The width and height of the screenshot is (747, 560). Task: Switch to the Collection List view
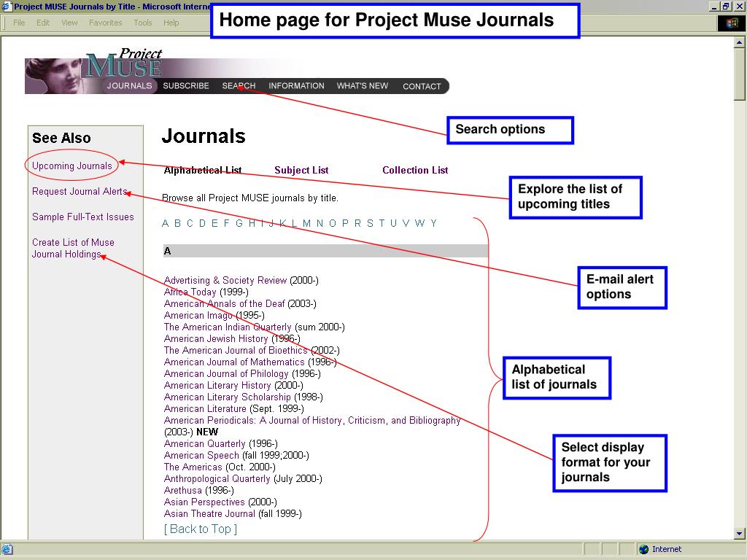[x=415, y=170]
